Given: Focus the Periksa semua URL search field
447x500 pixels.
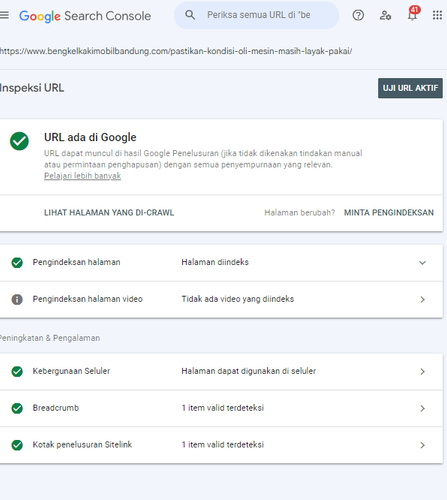Looking at the screenshot, I should click(257, 15).
